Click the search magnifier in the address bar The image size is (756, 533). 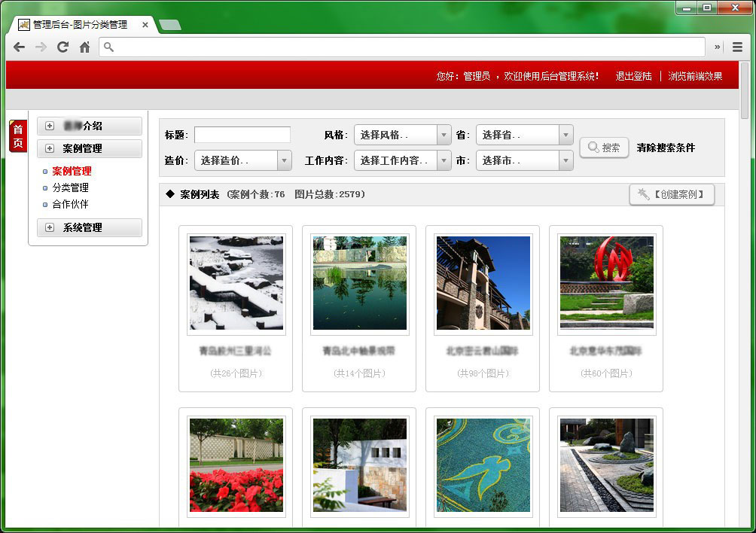(109, 47)
